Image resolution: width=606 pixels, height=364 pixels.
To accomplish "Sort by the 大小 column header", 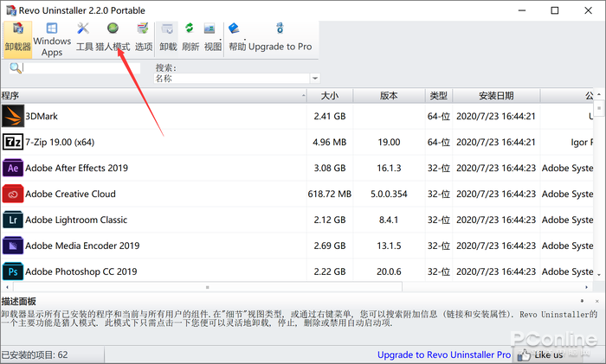I will 330,95.
